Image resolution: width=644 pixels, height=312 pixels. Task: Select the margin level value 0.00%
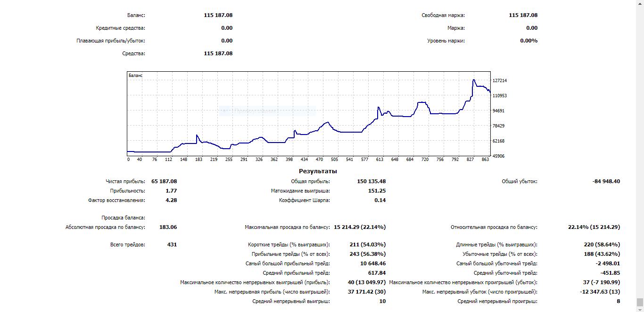pyautogui.click(x=529, y=41)
